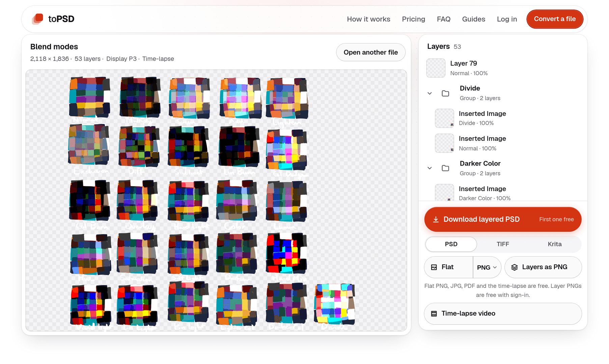Image resolution: width=609 pixels, height=364 pixels.
Task: Go to Pricing in the navigation
Action: tap(413, 19)
